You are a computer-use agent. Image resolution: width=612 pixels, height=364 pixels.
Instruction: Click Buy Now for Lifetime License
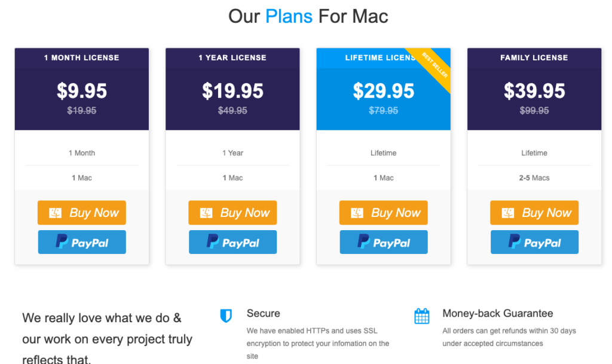click(384, 213)
